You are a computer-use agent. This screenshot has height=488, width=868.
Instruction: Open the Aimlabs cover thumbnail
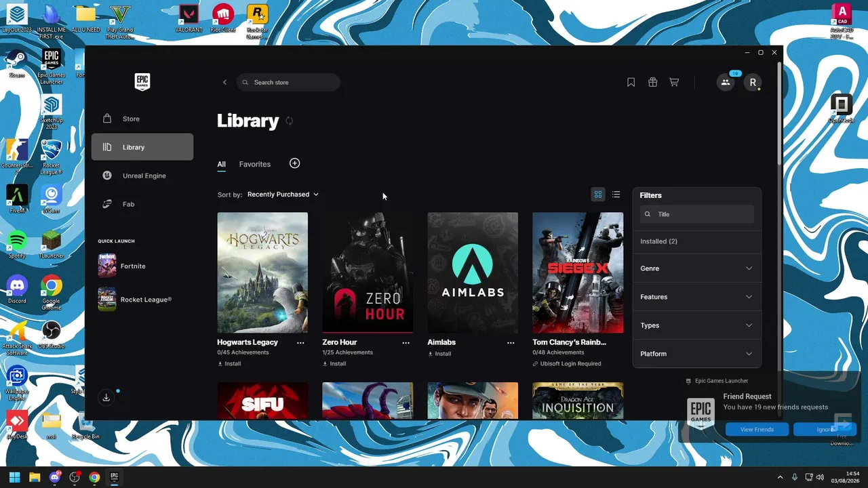pos(473,272)
